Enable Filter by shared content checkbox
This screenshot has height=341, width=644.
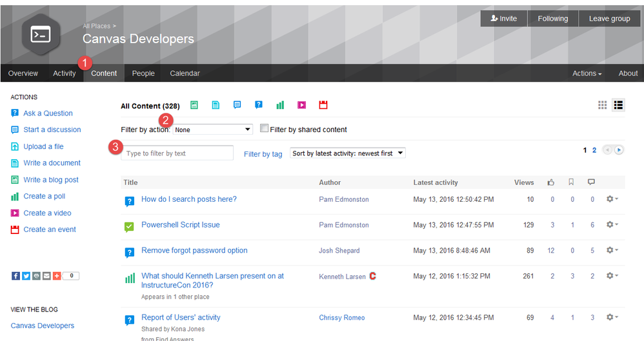[x=264, y=129]
